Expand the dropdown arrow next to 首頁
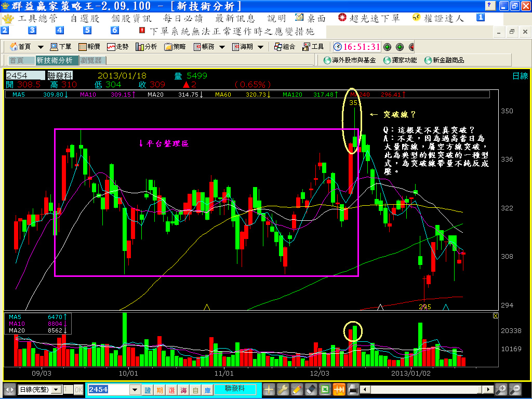 [x=41, y=47]
